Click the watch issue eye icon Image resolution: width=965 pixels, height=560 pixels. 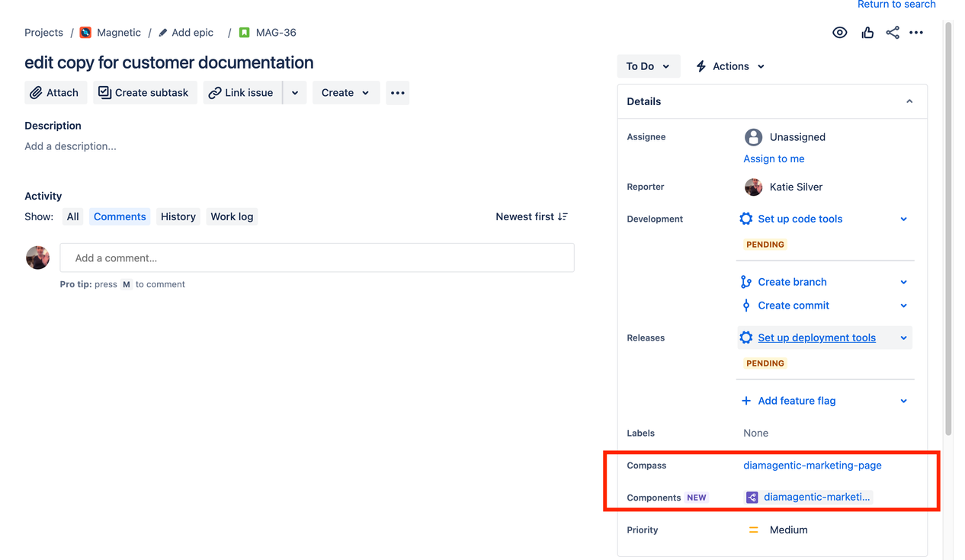839,33
